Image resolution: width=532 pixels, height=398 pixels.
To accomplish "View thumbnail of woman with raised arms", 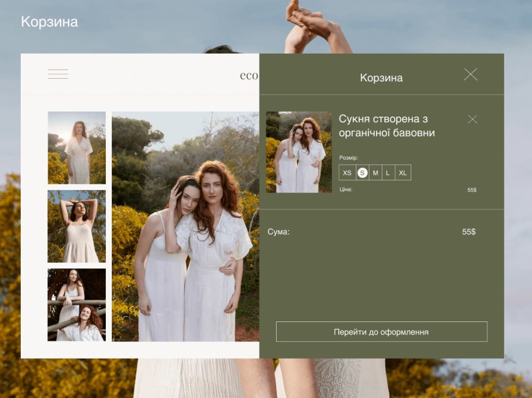I will 77,226.
